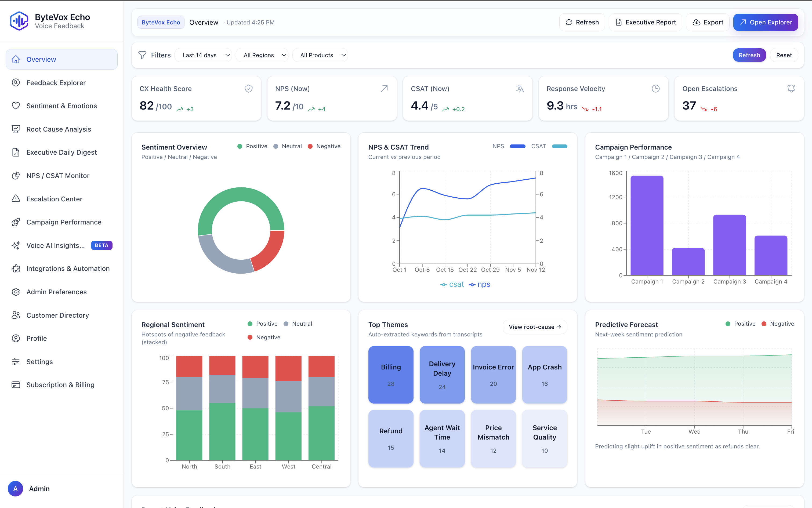Viewport: 812px width, 508px height.
Task: Switch to Campaign Performance in the sidebar
Action: (x=64, y=222)
